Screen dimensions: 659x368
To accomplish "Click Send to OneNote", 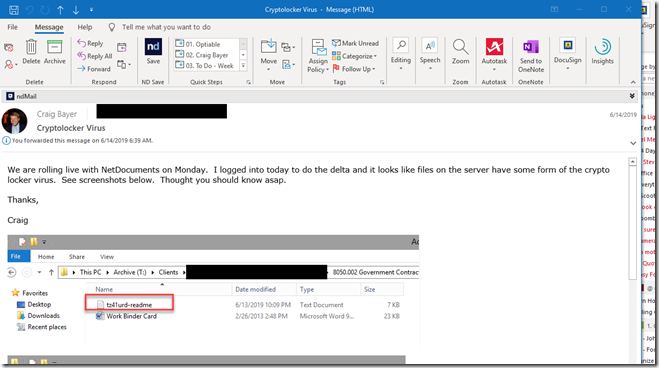I will (x=531, y=56).
